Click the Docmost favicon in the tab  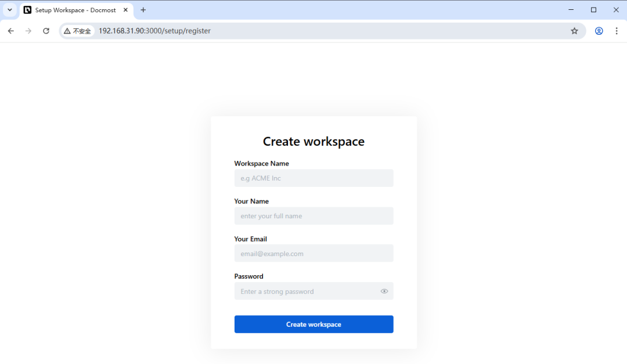[28, 10]
